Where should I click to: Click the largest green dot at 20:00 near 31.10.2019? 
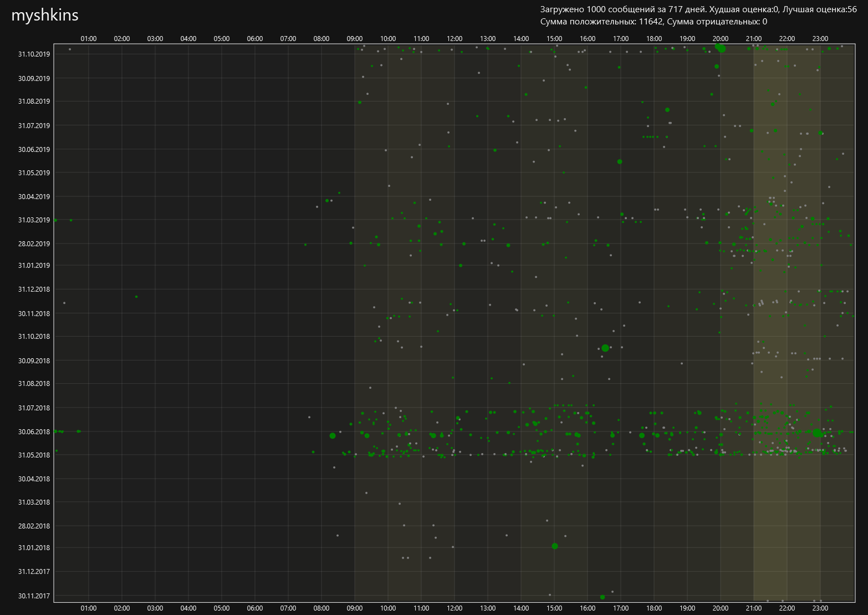[x=722, y=49]
